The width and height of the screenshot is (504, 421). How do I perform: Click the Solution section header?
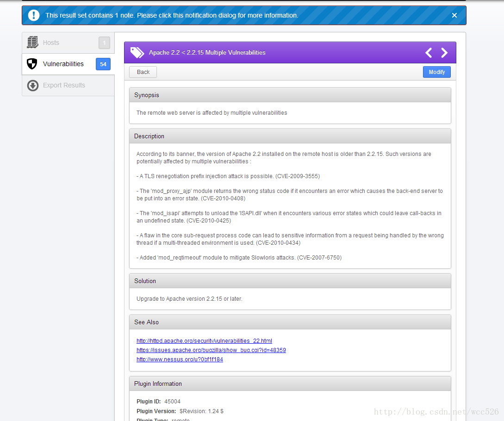(x=290, y=281)
